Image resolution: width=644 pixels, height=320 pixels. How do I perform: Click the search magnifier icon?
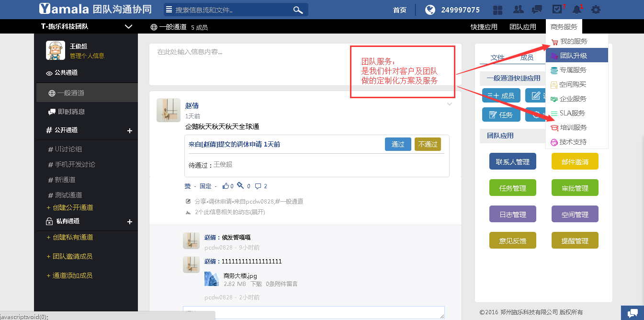298,10
